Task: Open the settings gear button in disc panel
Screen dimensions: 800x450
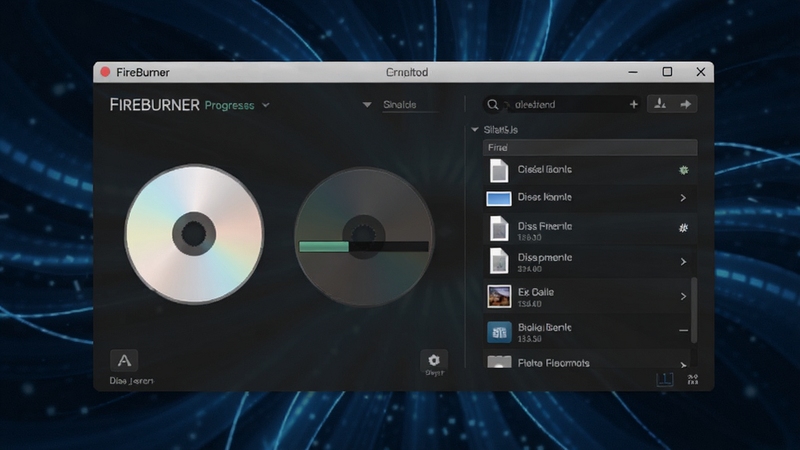Action: point(434,363)
